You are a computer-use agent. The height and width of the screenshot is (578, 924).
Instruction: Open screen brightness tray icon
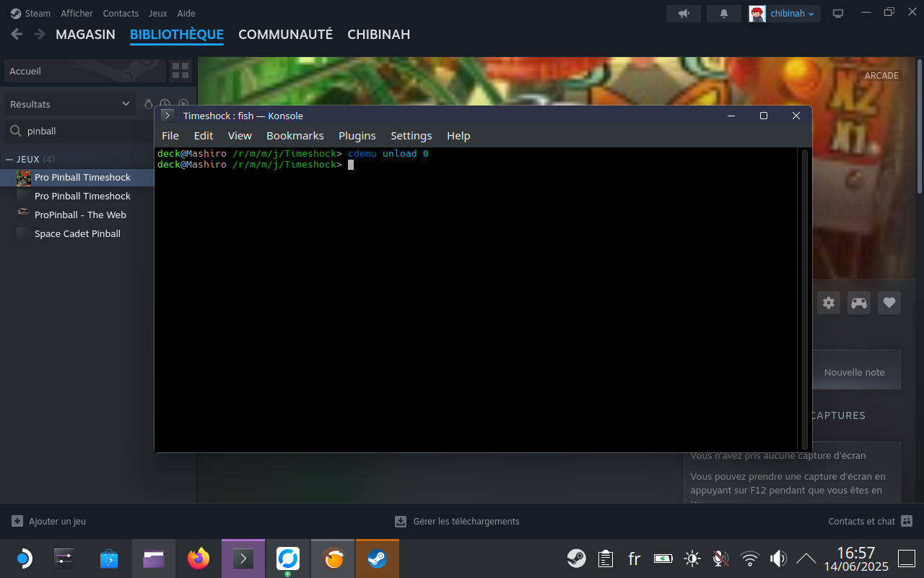point(692,558)
